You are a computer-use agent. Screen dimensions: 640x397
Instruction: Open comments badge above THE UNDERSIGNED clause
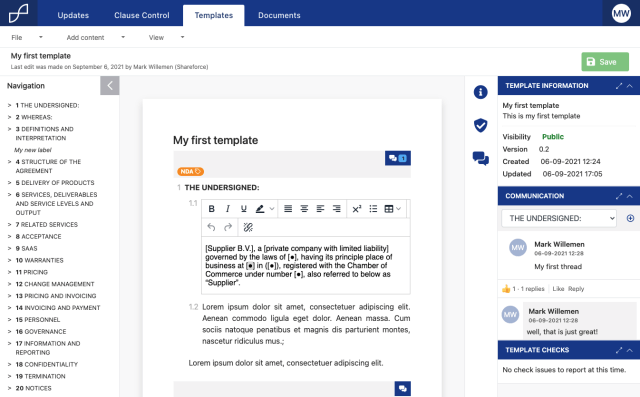[398, 158]
